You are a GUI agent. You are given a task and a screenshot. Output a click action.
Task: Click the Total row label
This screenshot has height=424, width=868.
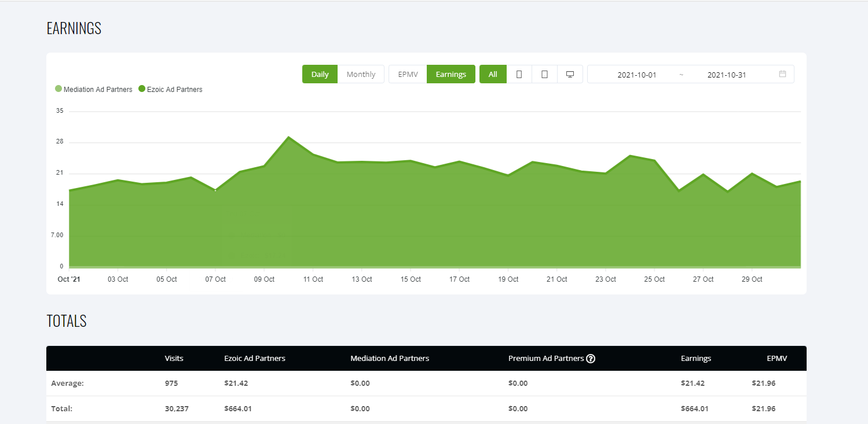click(x=61, y=408)
